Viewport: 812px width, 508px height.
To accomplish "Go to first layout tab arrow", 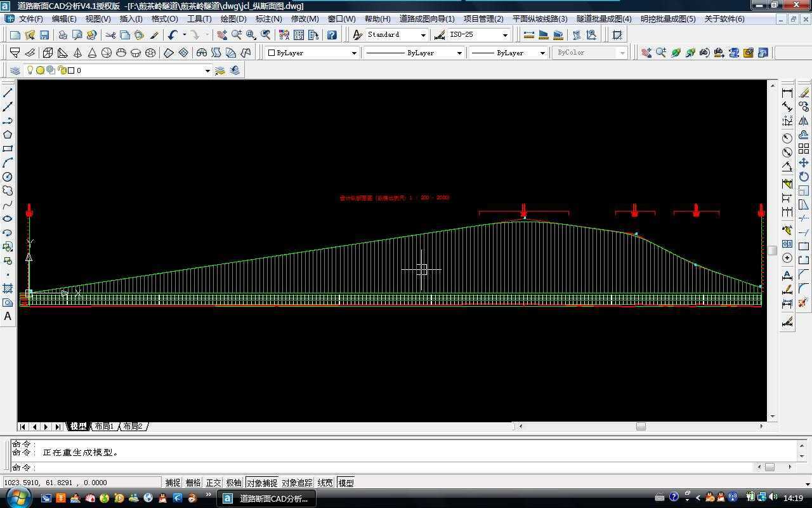I will click(23, 427).
